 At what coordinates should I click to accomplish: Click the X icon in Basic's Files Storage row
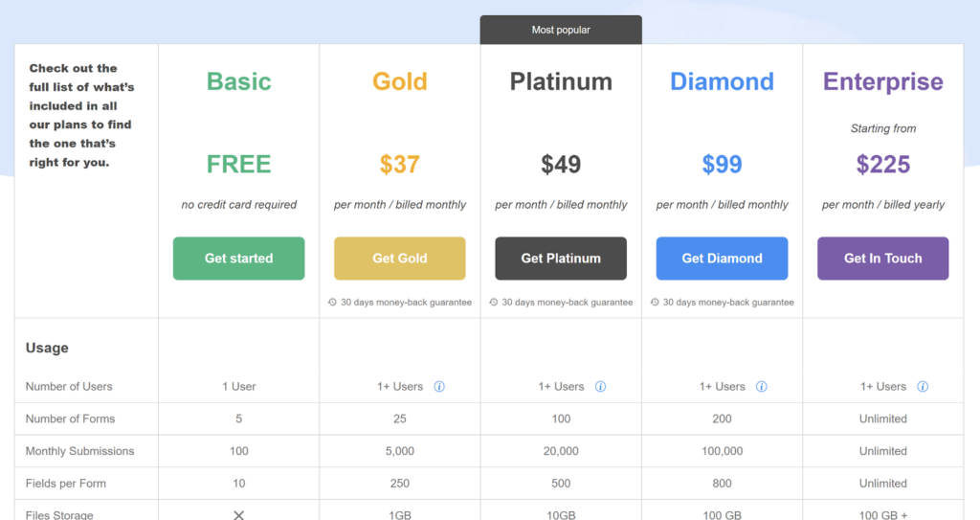238,515
